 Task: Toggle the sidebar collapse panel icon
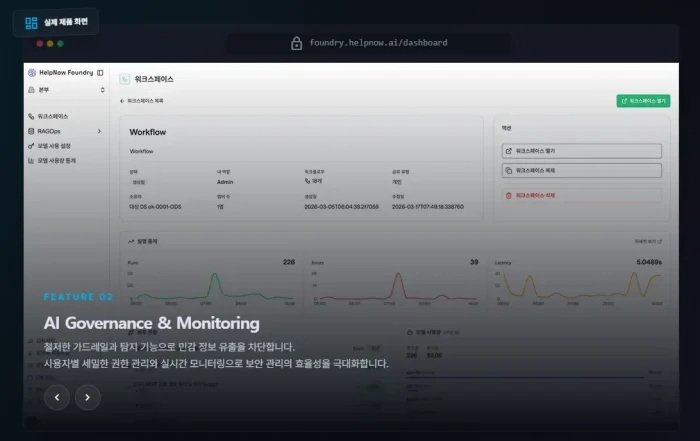point(100,73)
